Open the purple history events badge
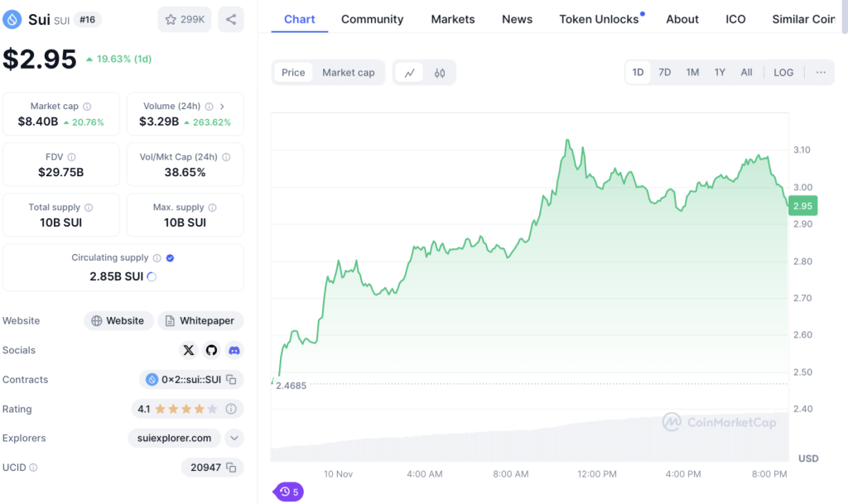848x504 pixels. [x=288, y=492]
